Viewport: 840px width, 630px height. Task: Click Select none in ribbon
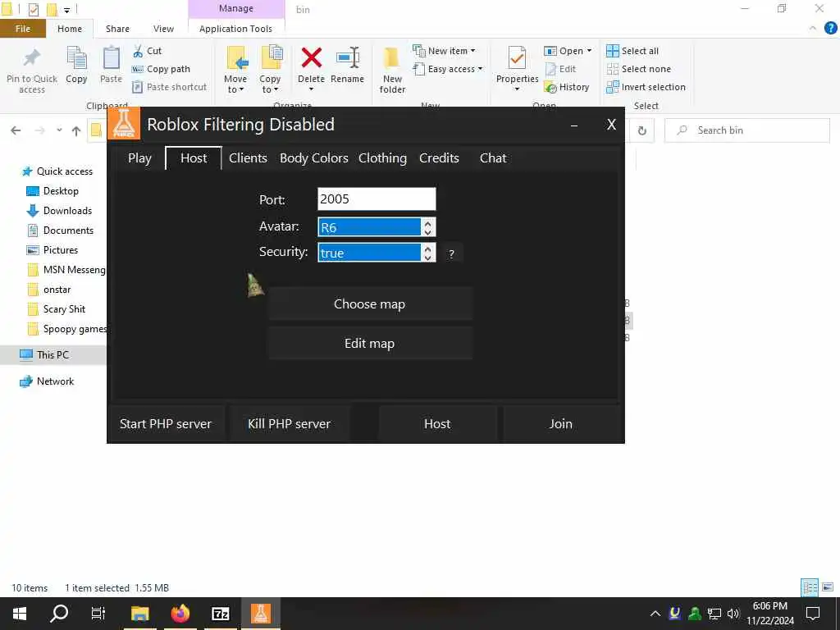point(638,69)
